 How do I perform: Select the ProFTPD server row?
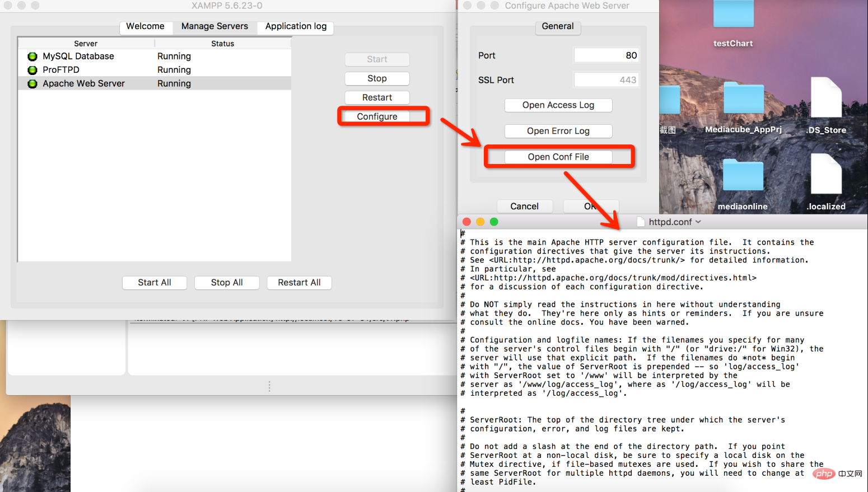155,70
